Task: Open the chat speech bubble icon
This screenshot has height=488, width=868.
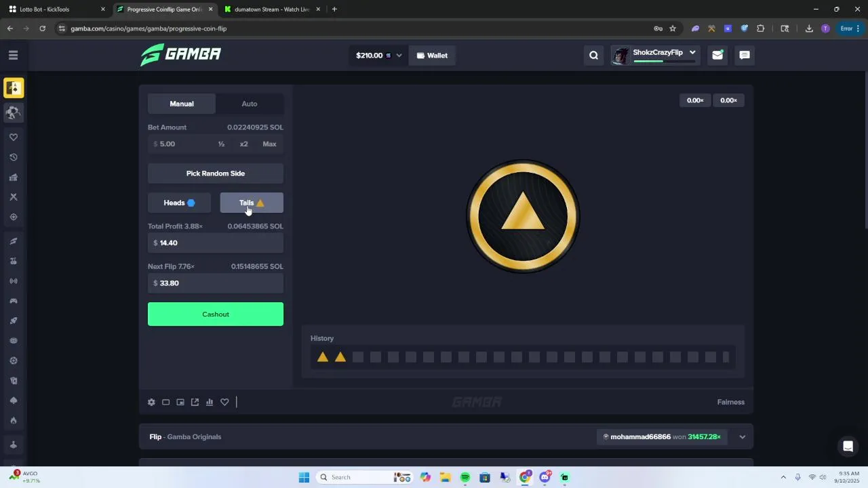Action: pos(745,56)
